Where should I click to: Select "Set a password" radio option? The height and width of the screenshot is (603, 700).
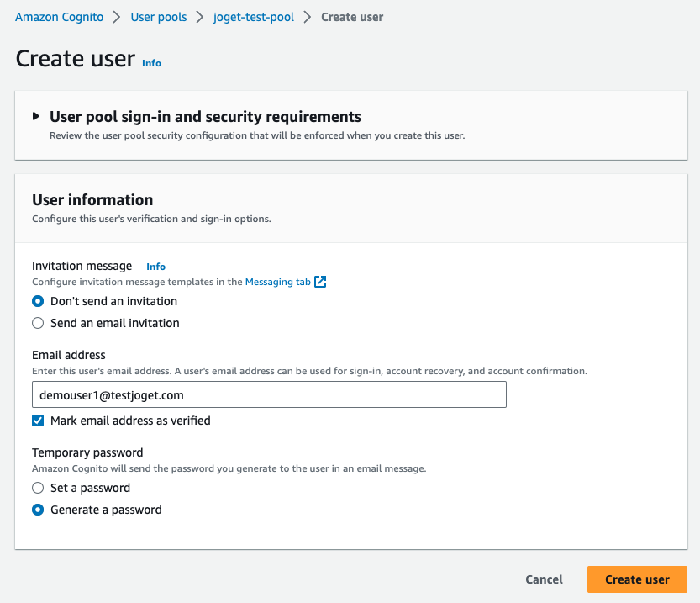38,488
